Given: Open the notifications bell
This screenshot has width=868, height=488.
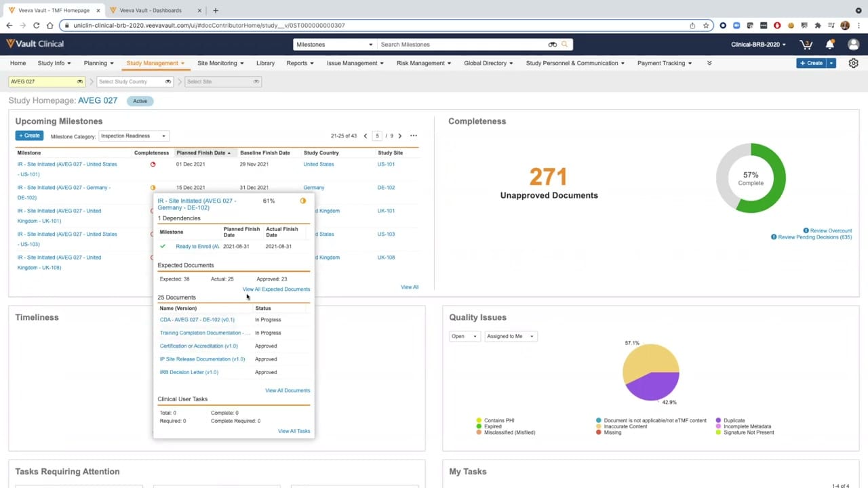Looking at the screenshot, I should pyautogui.click(x=830, y=44).
